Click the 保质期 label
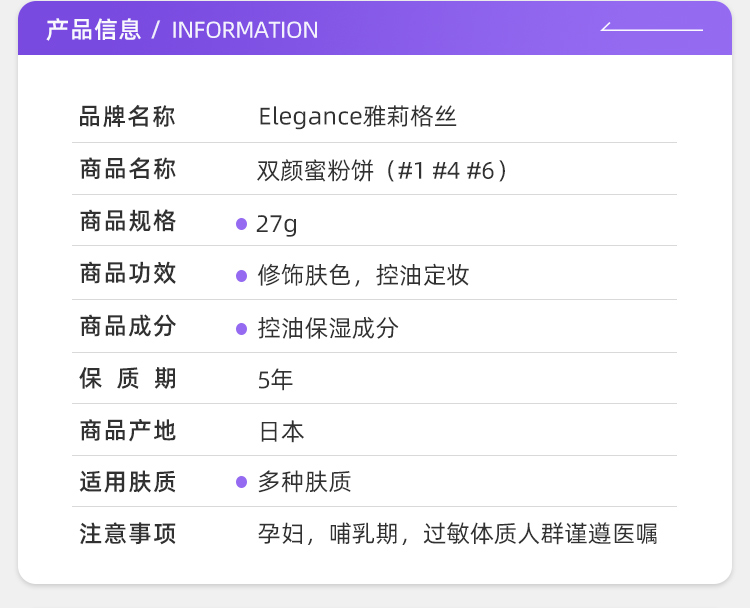Screen dimensions: 750x608 tap(128, 378)
